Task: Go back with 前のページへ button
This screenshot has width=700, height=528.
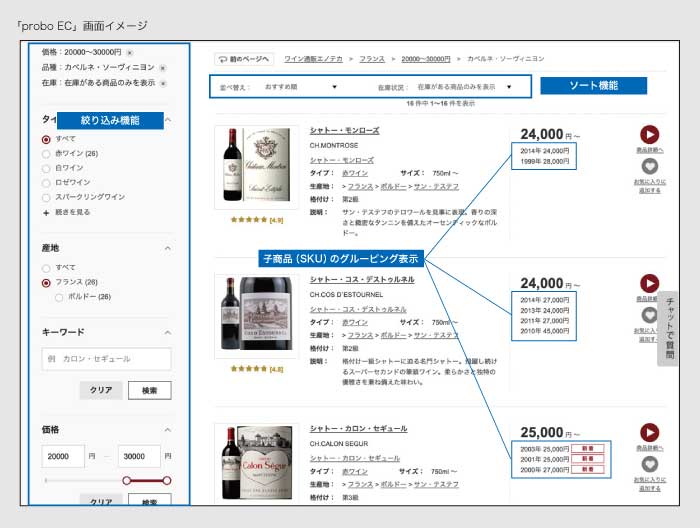Action: point(244,59)
